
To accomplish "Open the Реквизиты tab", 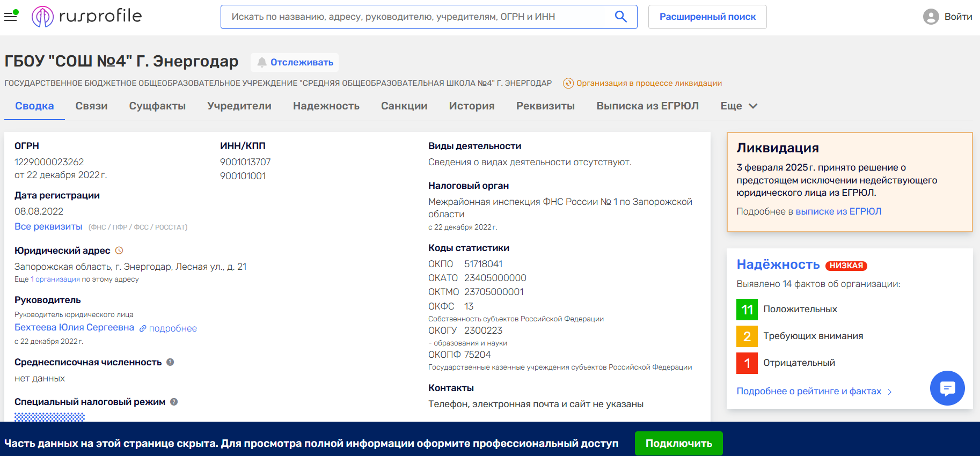I will (545, 106).
